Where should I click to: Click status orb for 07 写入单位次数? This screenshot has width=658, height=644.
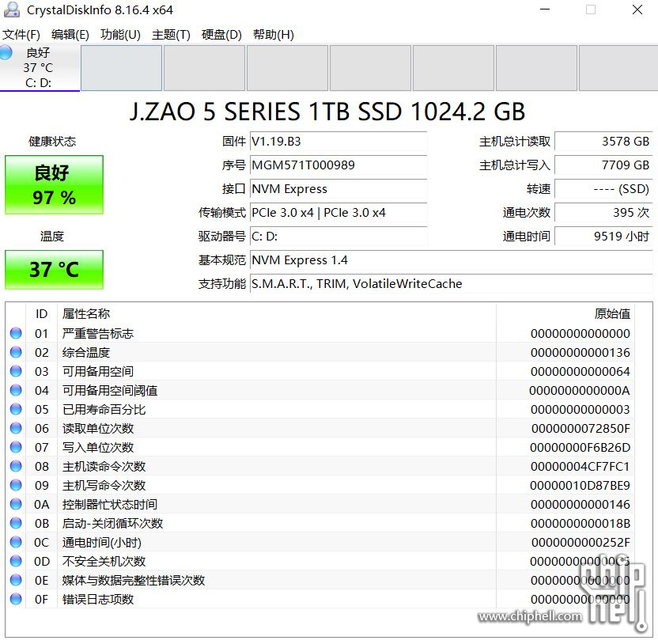click(16, 447)
